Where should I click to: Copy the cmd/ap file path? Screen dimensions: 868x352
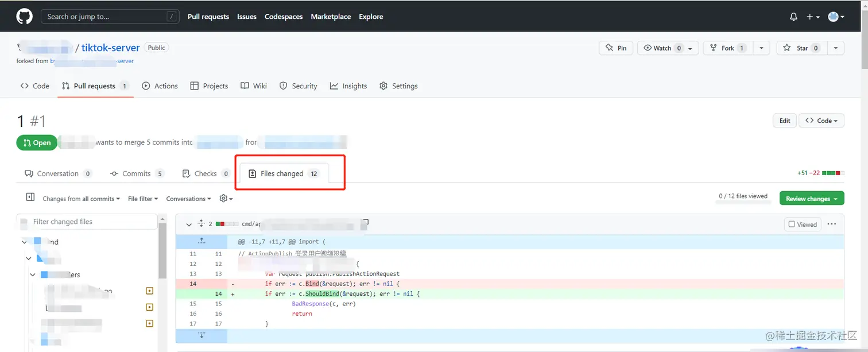[365, 222]
